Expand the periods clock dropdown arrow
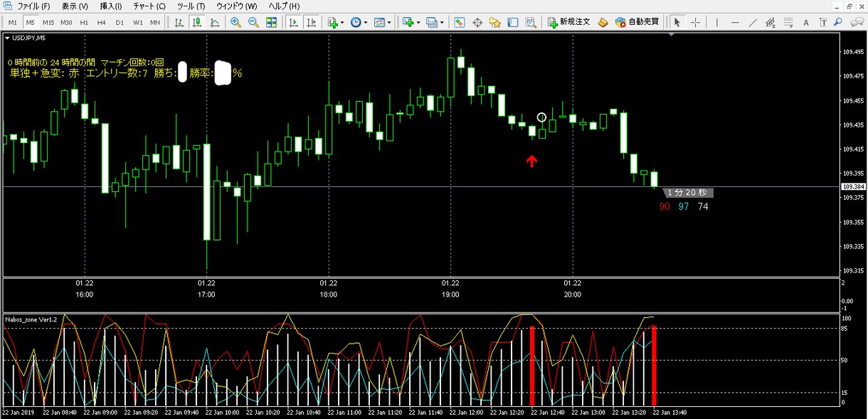This screenshot has height=419, width=868. (x=366, y=22)
